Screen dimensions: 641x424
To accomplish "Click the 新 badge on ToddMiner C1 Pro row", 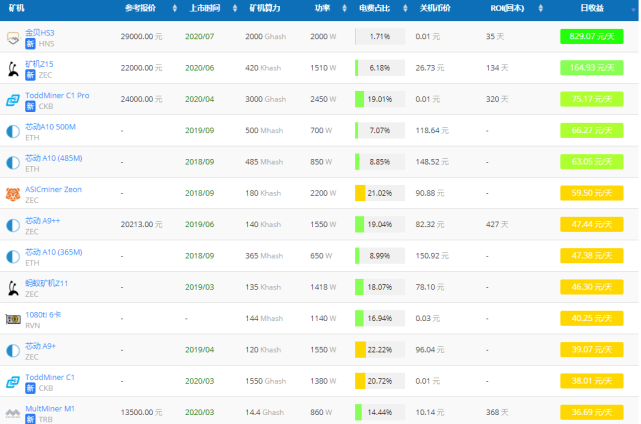I will 30,106.
